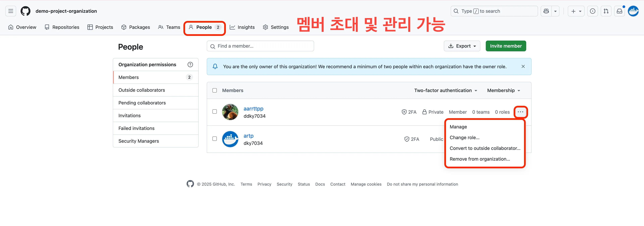
Task: Click the Find a member search field
Action: pos(260,46)
